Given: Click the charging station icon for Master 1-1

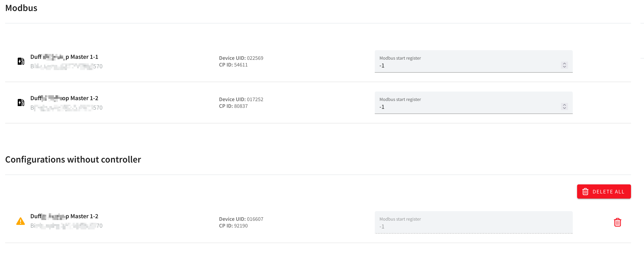Looking at the screenshot, I should [21, 61].
